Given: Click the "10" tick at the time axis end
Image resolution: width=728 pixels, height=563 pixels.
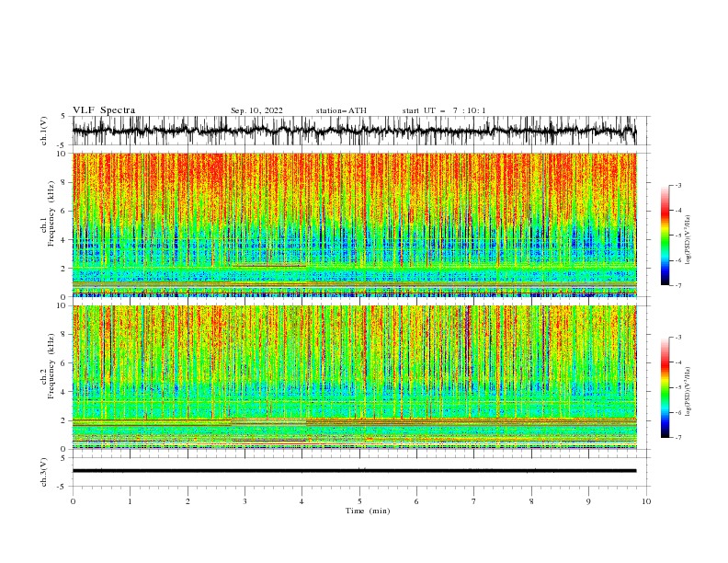Looking at the screenshot, I should click(646, 501).
